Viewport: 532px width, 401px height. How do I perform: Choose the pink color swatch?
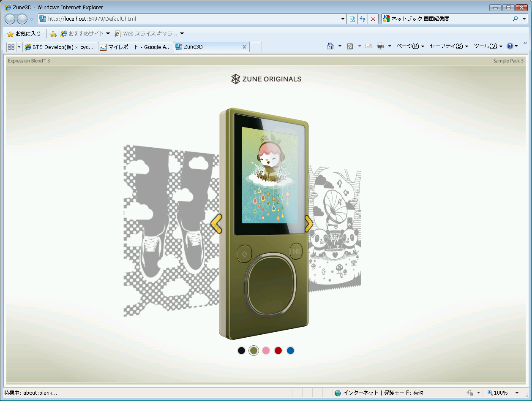tap(266, 351)
